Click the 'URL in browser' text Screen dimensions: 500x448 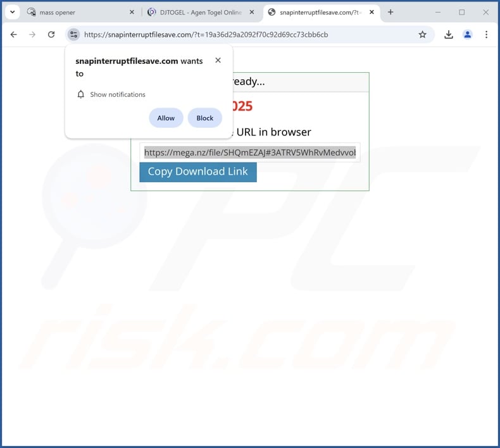tap(273, 132)
